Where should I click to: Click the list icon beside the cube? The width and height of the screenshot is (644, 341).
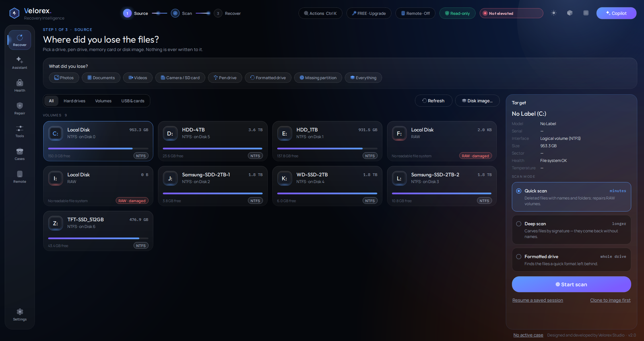tap(586, 13)
